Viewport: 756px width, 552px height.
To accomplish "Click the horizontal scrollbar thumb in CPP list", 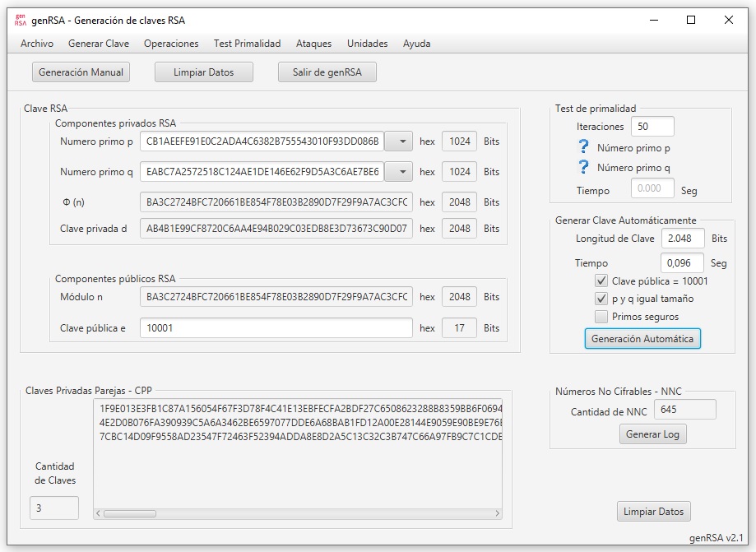I will (130, 514).
